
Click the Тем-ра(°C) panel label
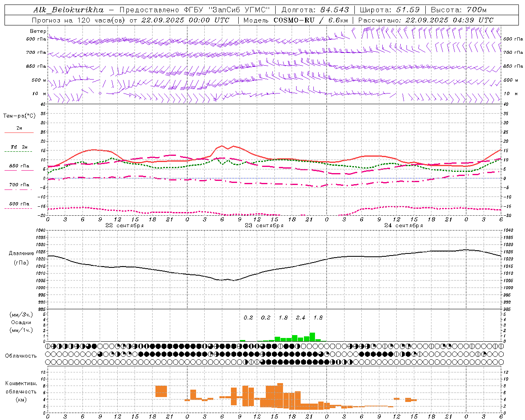pyautogui.click(x=19, y=116)
